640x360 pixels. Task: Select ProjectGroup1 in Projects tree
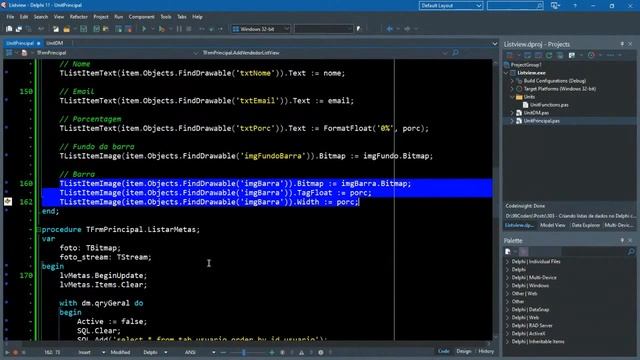pos(526,65)
